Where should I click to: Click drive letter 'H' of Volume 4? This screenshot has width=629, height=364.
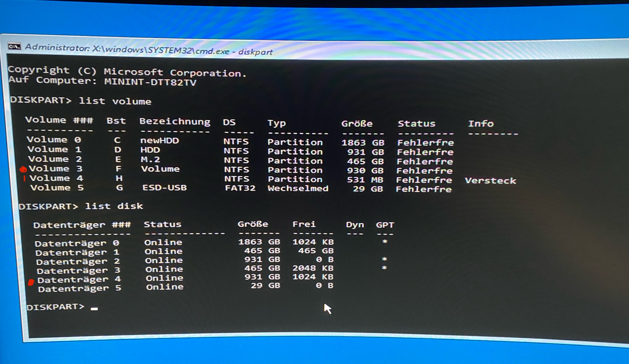119,178
